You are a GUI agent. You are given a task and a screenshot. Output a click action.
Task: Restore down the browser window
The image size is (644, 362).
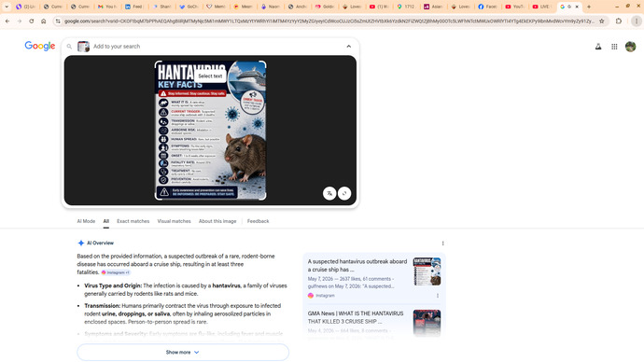pyautogui.click(x=627, y=7)
